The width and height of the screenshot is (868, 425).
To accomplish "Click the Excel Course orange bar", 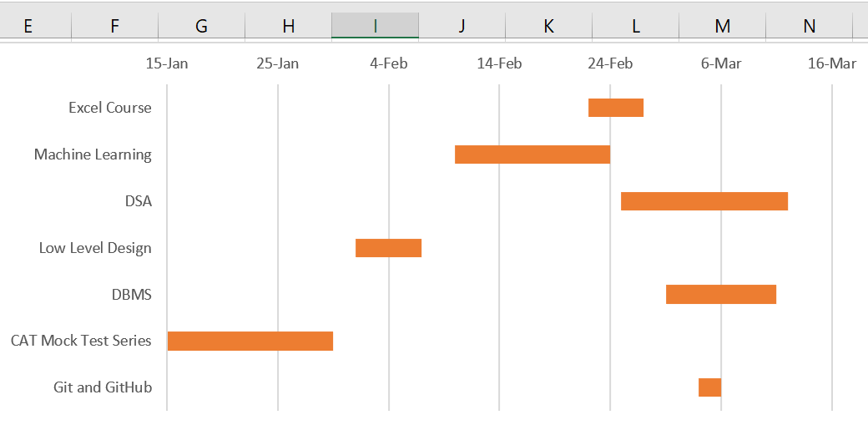I will 615,108.
